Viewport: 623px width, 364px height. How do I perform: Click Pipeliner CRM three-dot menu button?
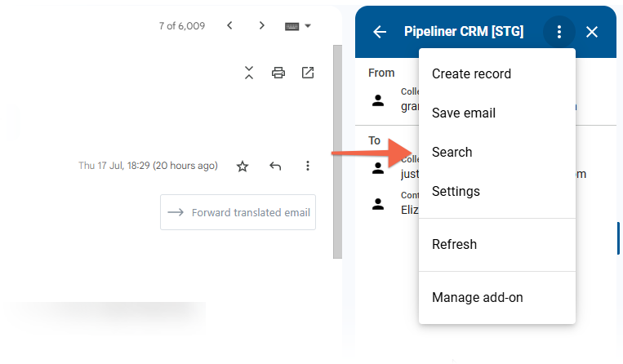558,32
